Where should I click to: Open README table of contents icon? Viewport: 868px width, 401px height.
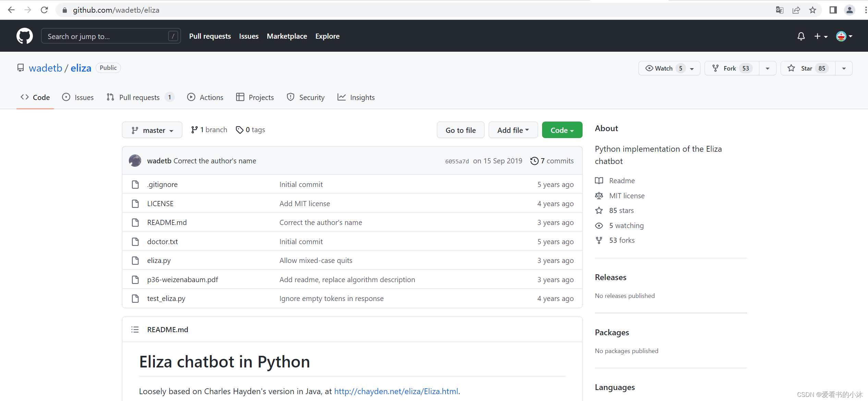point(135,329)
